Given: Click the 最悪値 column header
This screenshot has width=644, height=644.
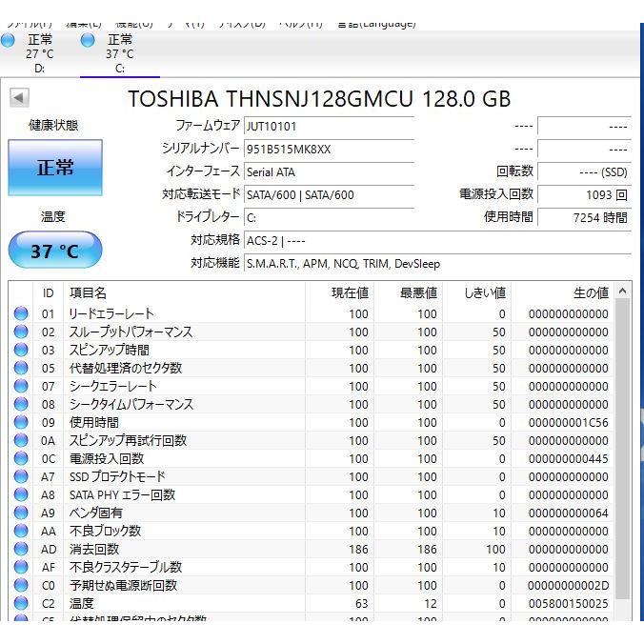Looking at the screenshot, I should (x=409, y=292).
